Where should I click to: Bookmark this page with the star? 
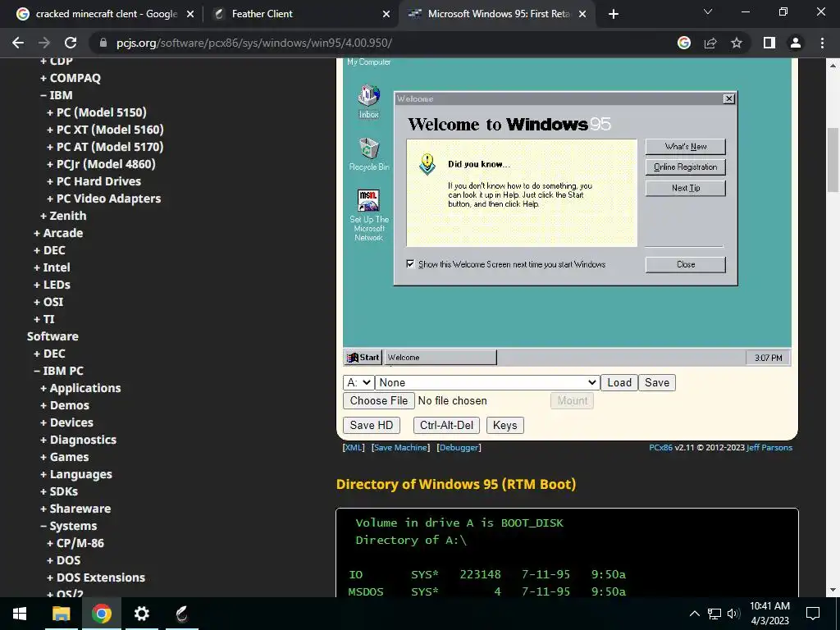coord(737,43)
